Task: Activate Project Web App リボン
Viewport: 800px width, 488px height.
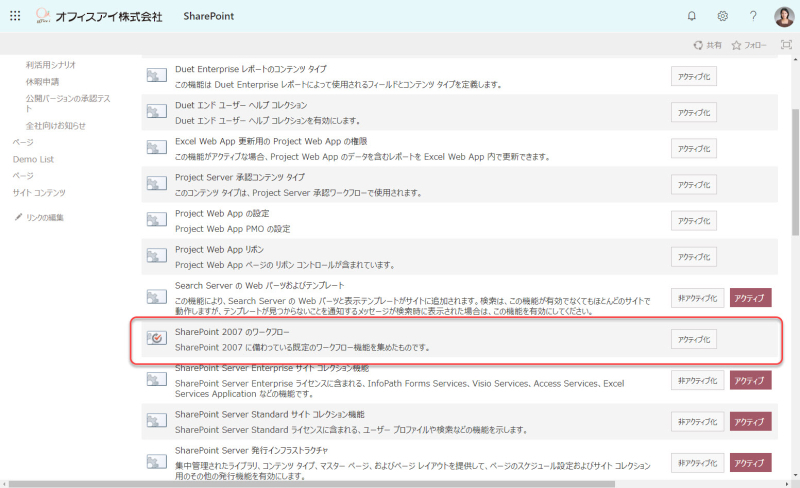Action: coord(694,257)
